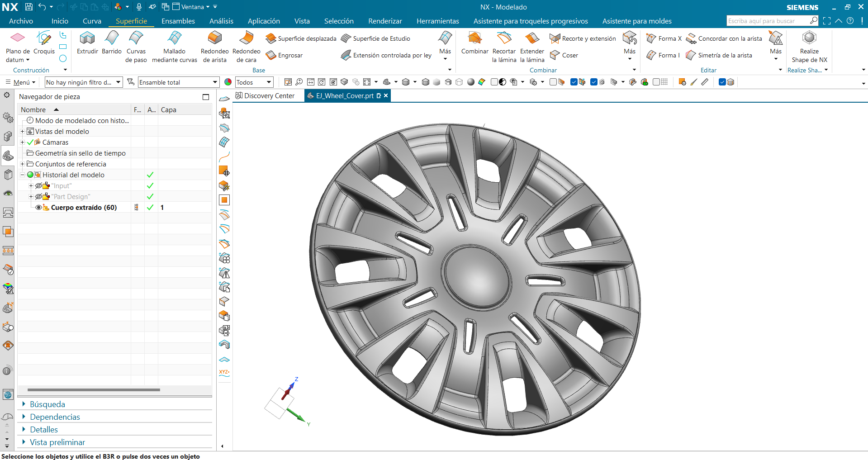The image size is (868, 460).
Task: Click the Barrido sweep icon
Action: (x=112, y=38)
